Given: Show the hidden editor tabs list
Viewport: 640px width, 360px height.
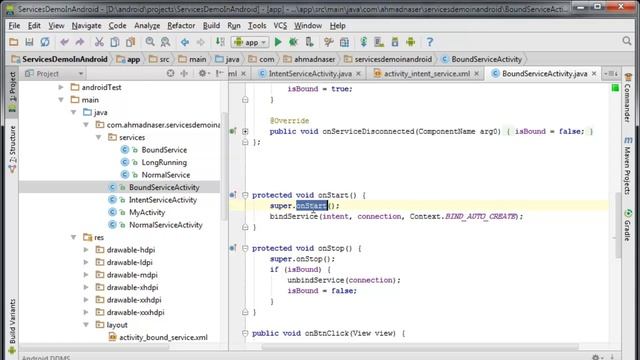Looking at the screenshot, I should [x=611, y=73].
